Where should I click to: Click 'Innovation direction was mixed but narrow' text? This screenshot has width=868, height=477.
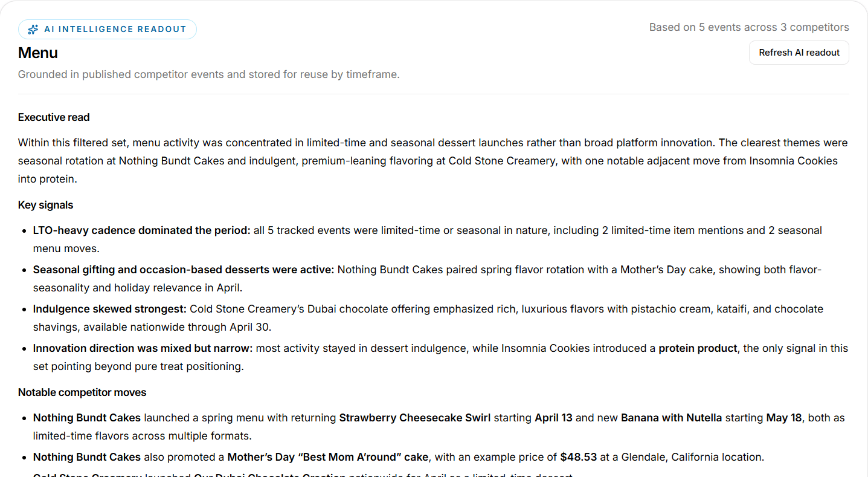click(143, 348)
